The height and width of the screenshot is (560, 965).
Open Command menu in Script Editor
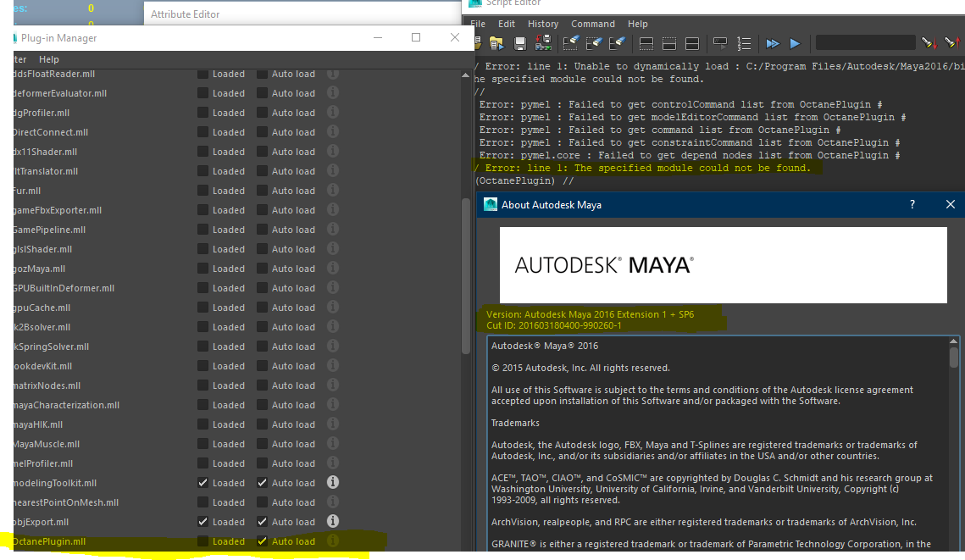tap(593, 24)
